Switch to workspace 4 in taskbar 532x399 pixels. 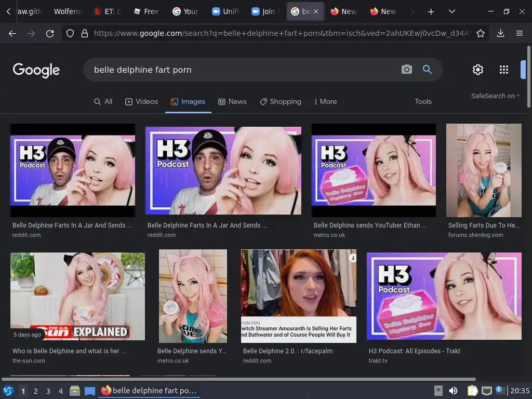pos(61,391)
